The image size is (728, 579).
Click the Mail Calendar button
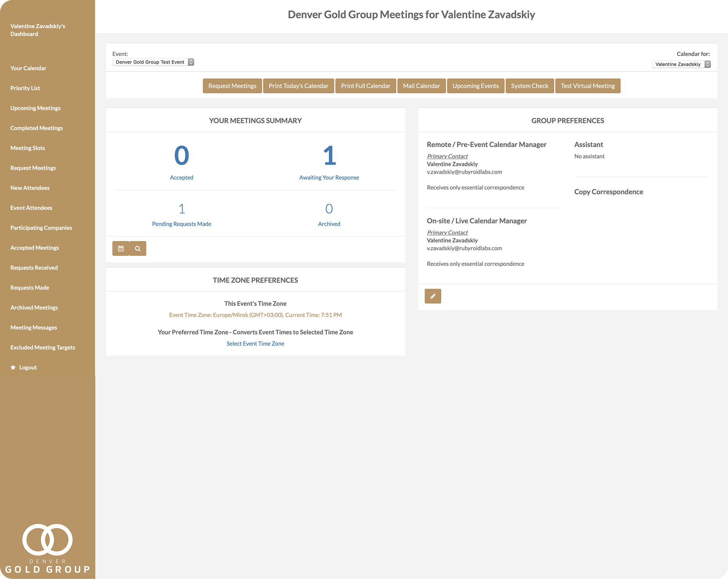[x=422, y=86]
